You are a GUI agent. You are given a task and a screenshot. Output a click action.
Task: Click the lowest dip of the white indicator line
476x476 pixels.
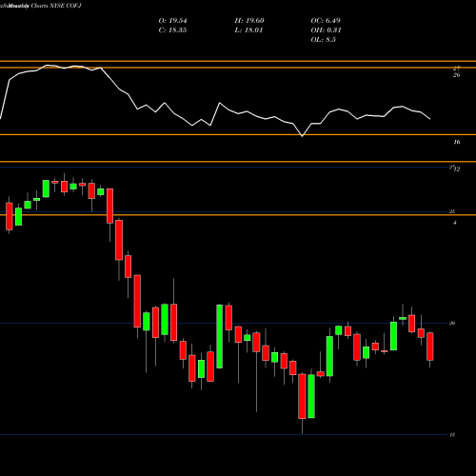pos(302,136)
